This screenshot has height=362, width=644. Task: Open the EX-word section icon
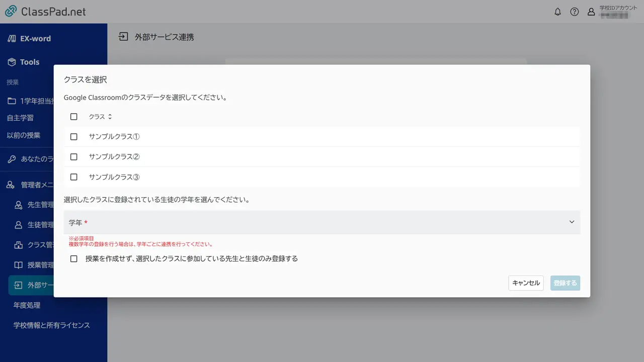tap(12, 38)
